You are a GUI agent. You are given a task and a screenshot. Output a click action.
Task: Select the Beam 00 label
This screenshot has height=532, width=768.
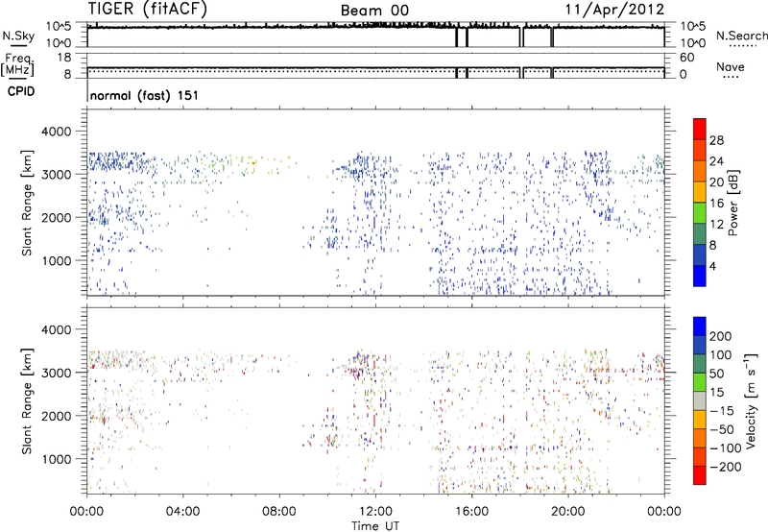pos(374,11)
